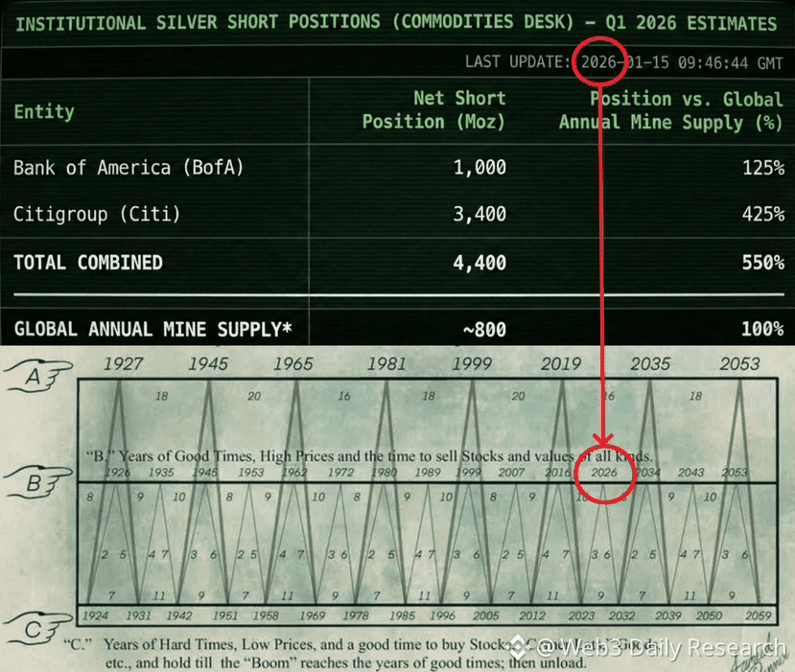Click year 2012 in row C
Screen dimensions: 795x672
(532, 615)
